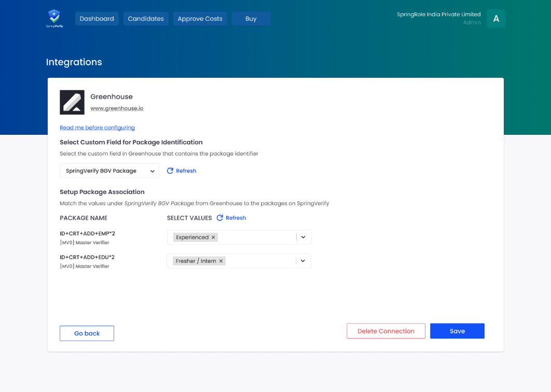This screenshot has height=392, width=551.
Task: Open the SpringVerify BGV Package dropdown
Action: click(x=109, y=171)
